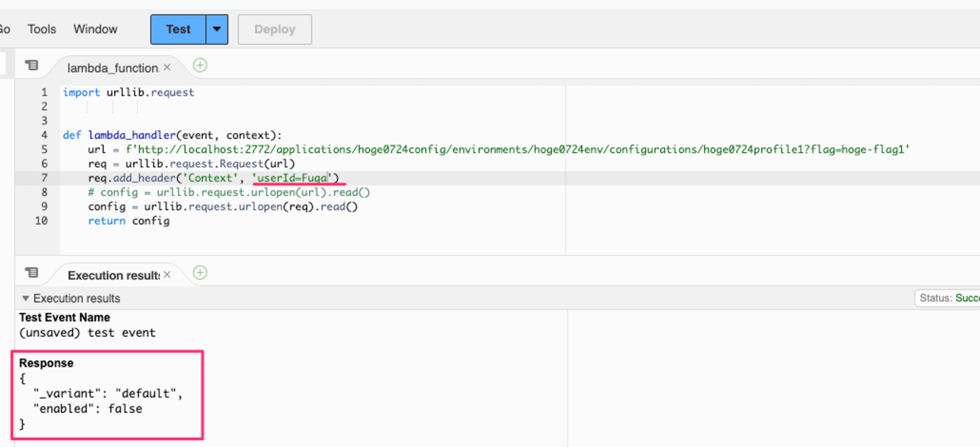Screen dimensions: 980x447
Task: Add new tab in results pane
Action: (x=200, y=273)
